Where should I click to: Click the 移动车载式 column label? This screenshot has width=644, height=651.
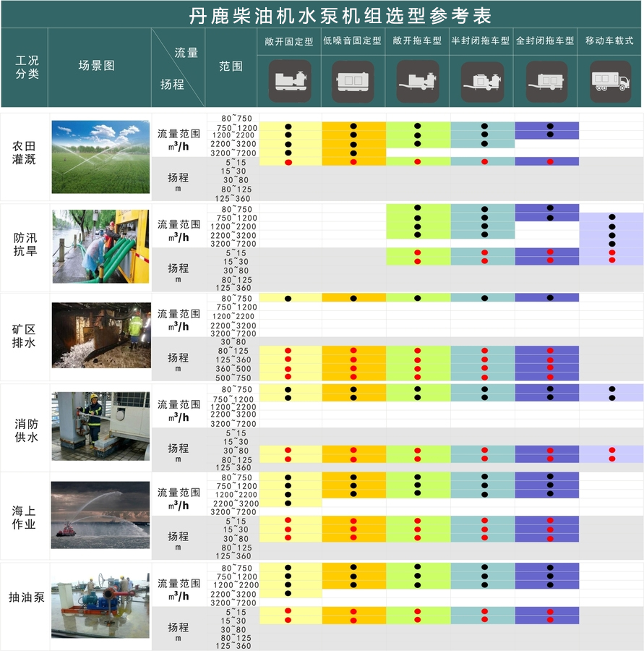pos(609,41)
